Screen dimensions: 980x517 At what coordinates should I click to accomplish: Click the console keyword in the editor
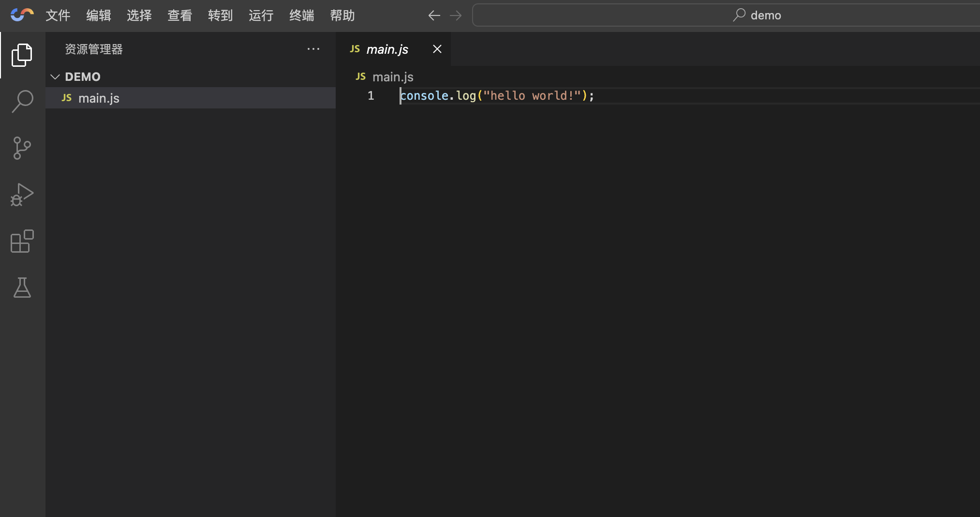pos(424,95)
